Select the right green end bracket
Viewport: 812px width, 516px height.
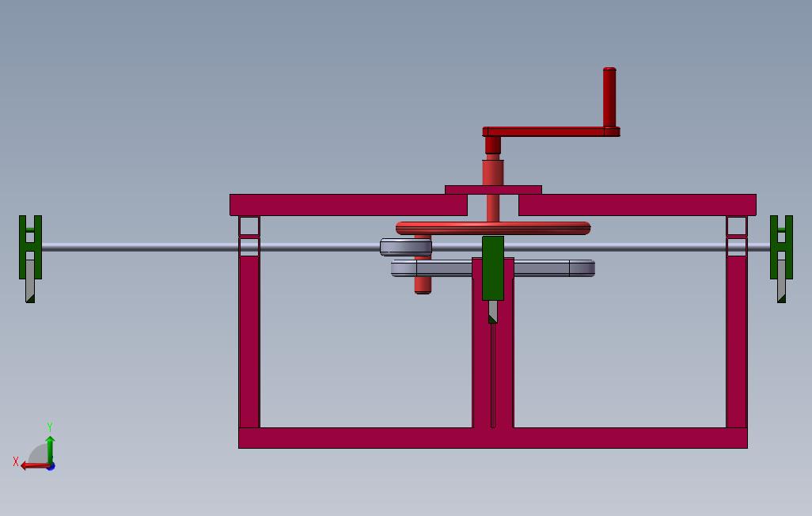click(781, 247)
